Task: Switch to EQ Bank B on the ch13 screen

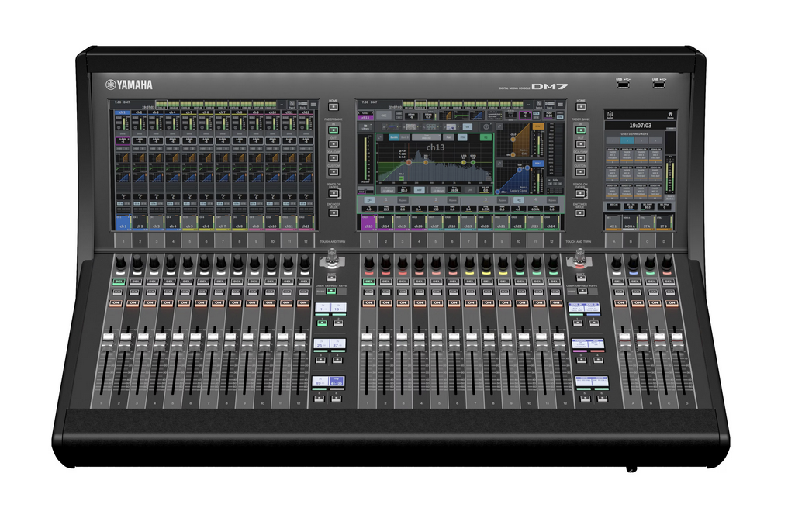Action: 405,137
